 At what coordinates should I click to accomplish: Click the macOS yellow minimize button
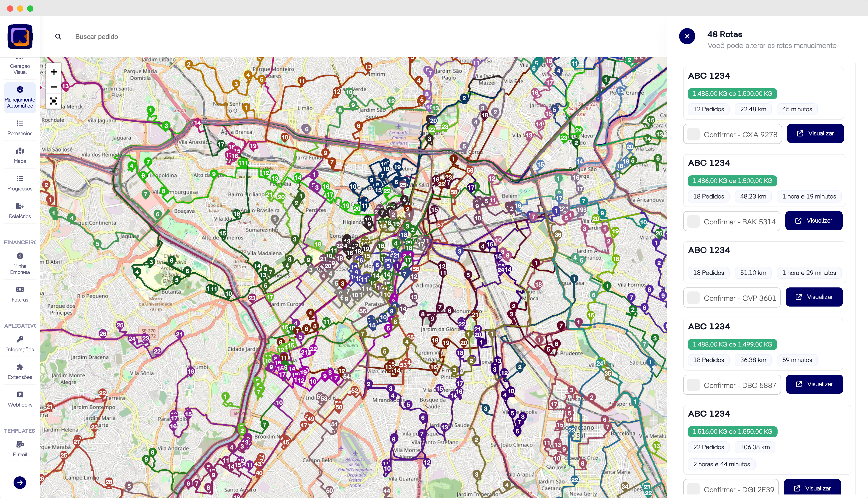[20, 8]
